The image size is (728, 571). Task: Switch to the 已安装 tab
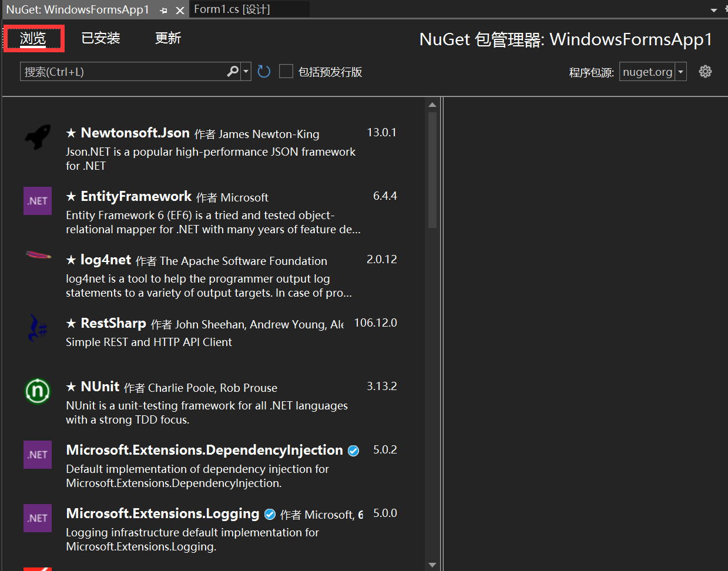point(100,38)
